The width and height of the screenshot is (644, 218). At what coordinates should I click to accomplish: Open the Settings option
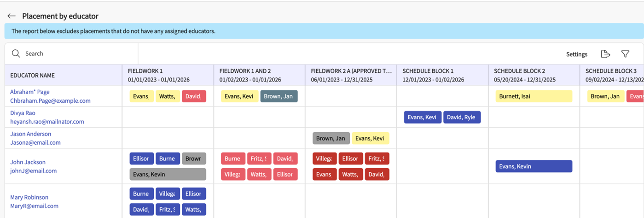point(576,54)
